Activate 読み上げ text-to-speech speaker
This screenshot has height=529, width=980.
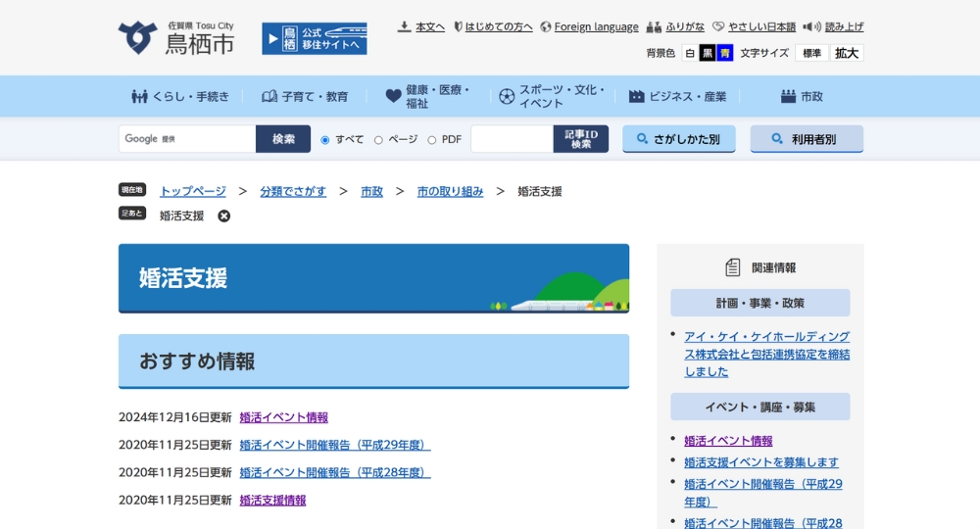pos(834,26)
